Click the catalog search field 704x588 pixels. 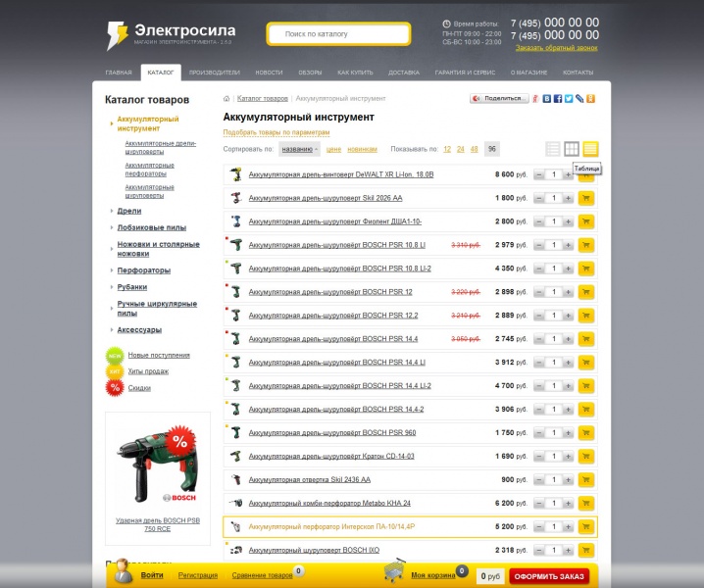pos(338,34)
